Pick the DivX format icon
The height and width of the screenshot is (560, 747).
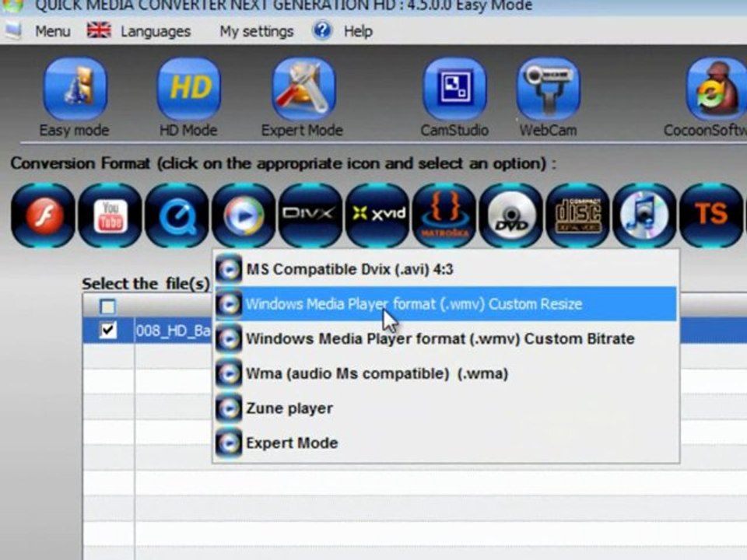[310, 215]
